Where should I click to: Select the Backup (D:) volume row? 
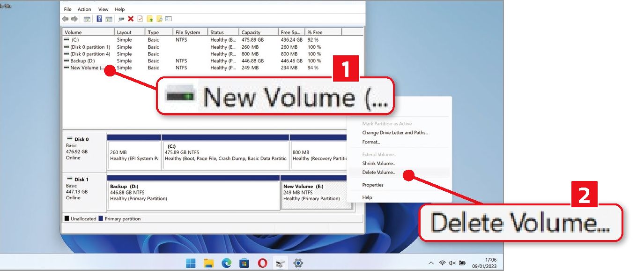click(213, 61)
